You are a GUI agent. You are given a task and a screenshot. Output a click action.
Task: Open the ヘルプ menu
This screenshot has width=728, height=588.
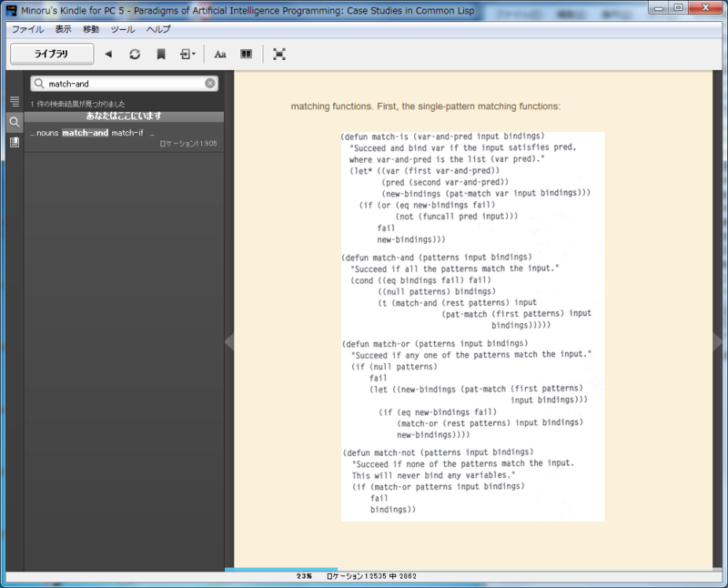tap(158, 29)
